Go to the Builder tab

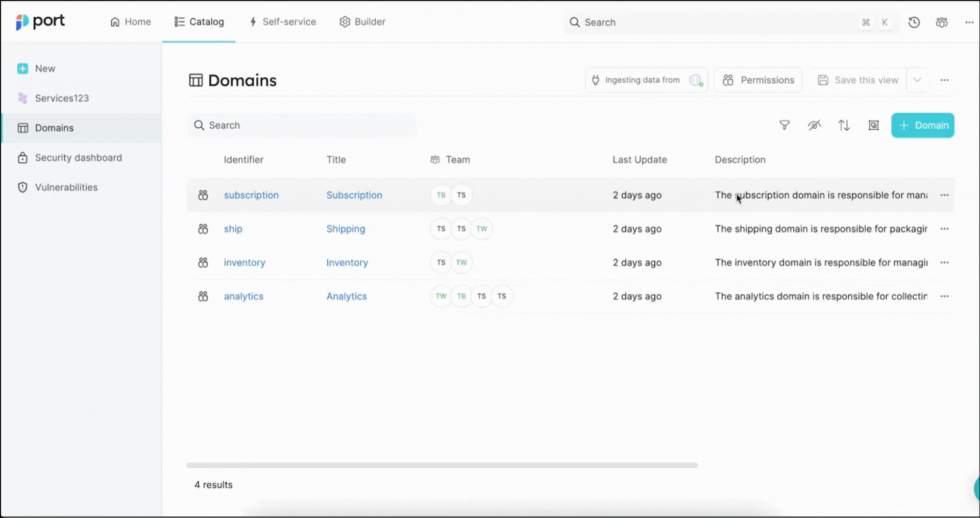pos(362,22)
